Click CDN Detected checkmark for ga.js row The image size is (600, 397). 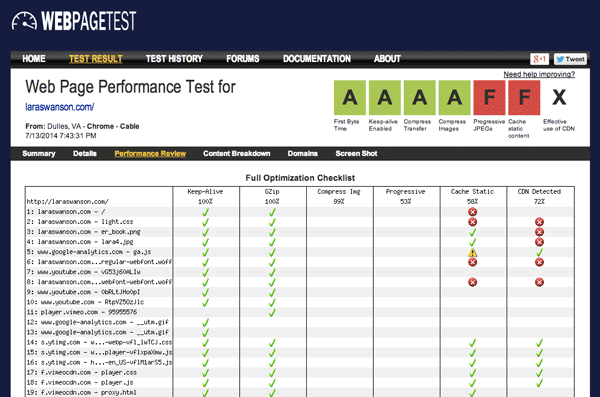(x=539, y=252)
